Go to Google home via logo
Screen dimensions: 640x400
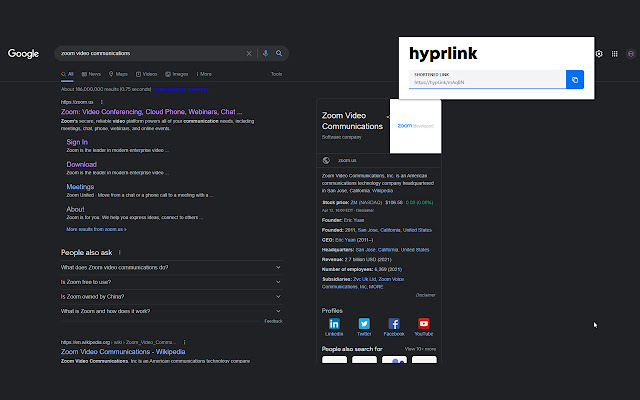point(23,53)
